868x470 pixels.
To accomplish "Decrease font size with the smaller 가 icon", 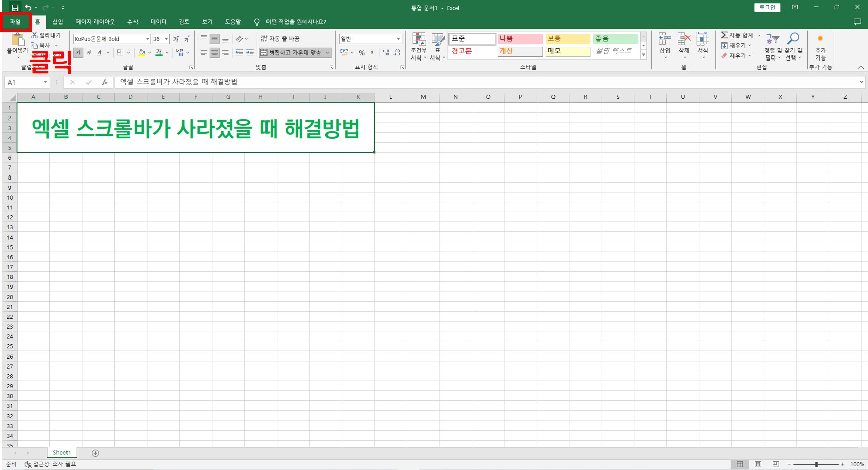I will click(186, 39).
